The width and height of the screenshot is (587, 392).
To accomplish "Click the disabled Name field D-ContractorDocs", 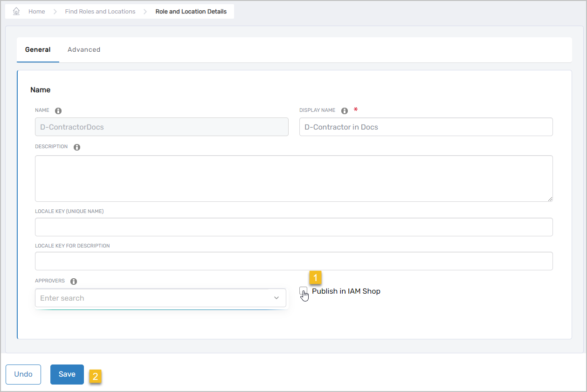I will (161, 127).
